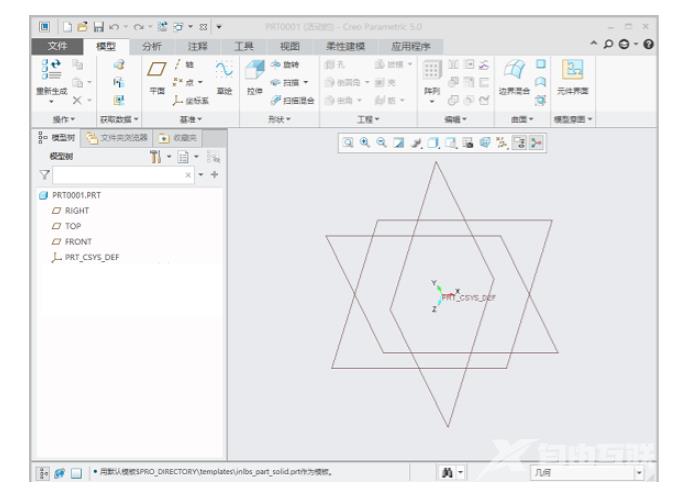Click the Repaint icon in graphics toolbar
The image size is (673, 496).
point(399,143)
